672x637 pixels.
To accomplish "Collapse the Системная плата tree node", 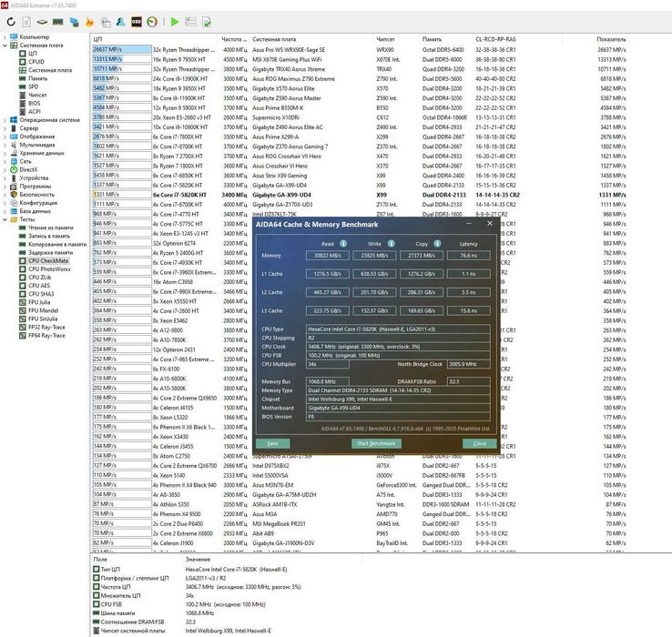I will click(x=5, y=45).
